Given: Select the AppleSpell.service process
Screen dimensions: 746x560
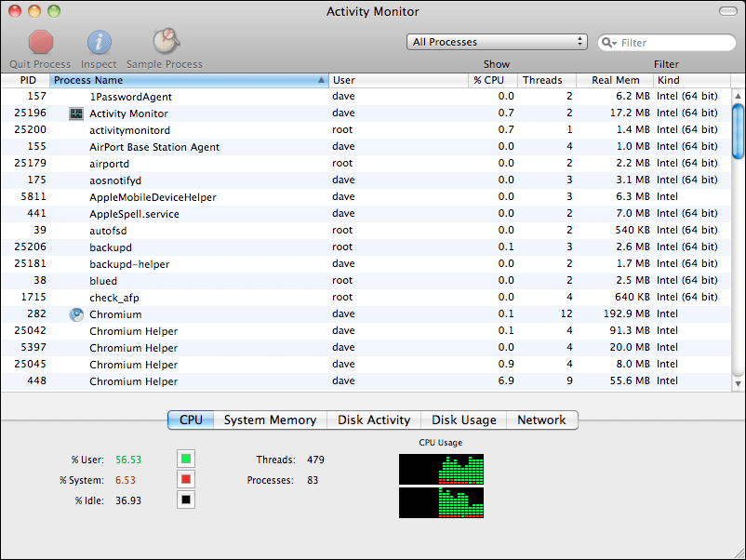Looking at the screenshot, I should click(366, 214).
